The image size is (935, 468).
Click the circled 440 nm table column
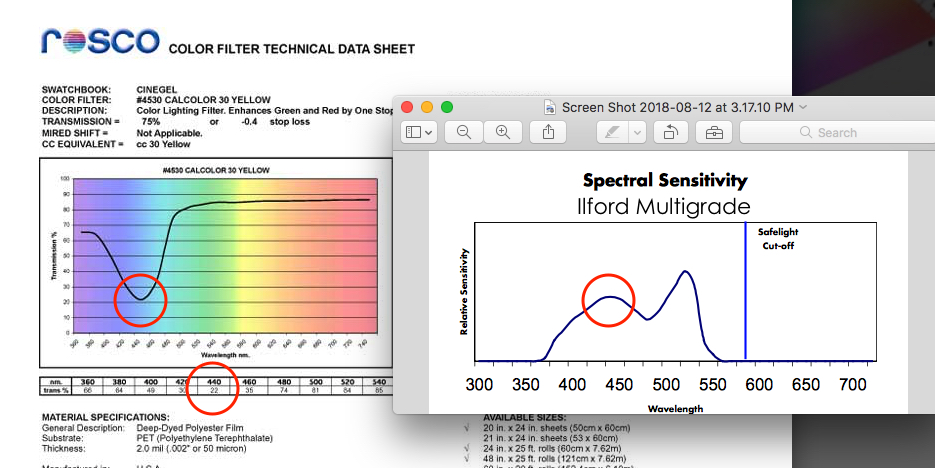click(212, 386)
